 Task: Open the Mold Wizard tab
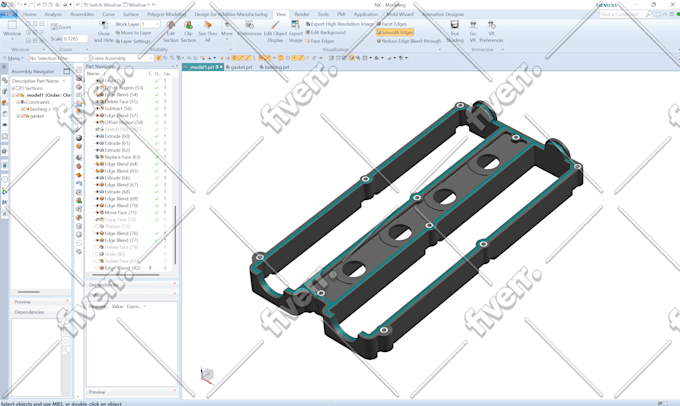pyautogui.click(x=400, y=14)
